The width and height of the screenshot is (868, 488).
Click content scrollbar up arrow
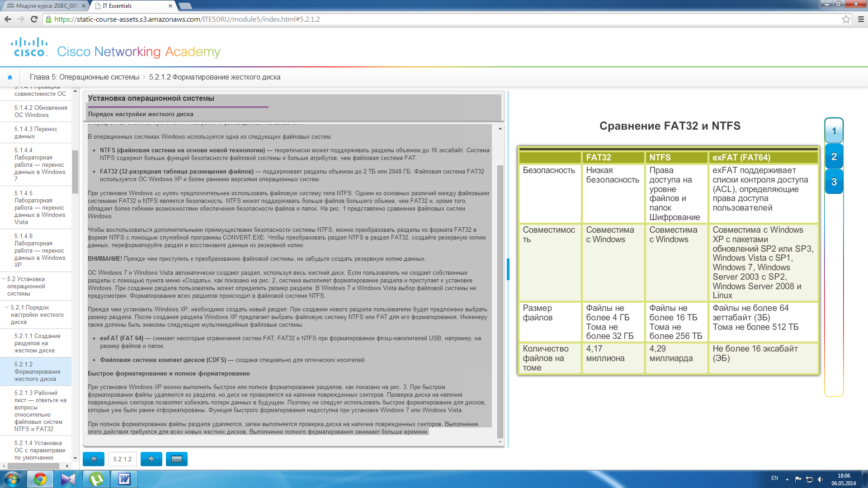500,128
